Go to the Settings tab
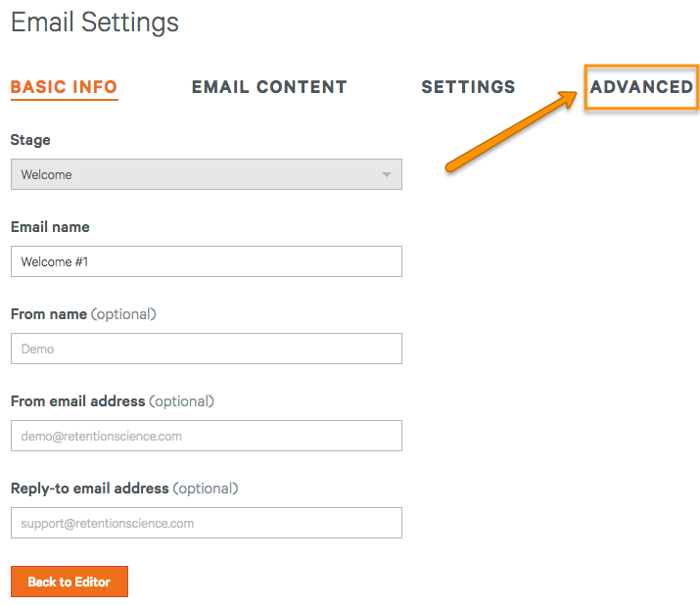This screenshot has width=700, height=606. [x=468, y=87]
